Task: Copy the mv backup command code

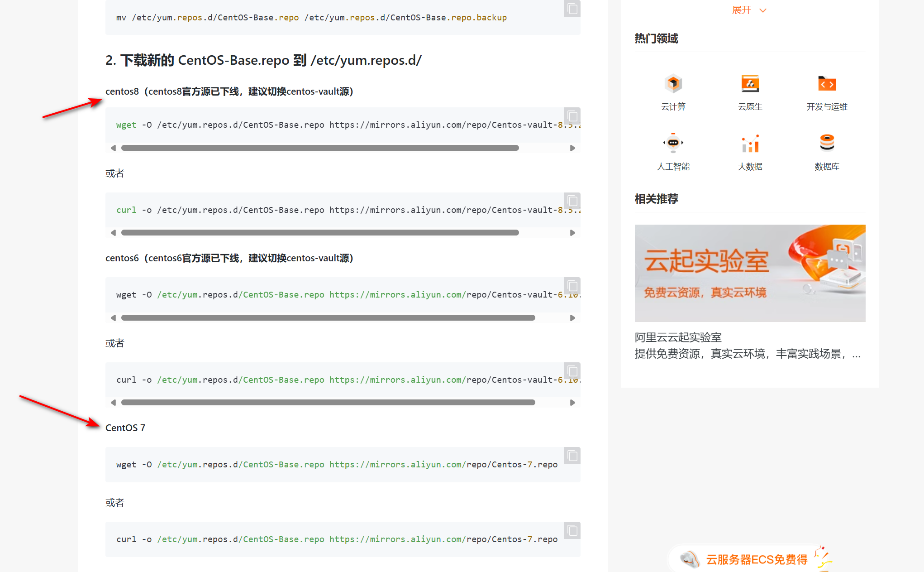Action: pos(572,9)
